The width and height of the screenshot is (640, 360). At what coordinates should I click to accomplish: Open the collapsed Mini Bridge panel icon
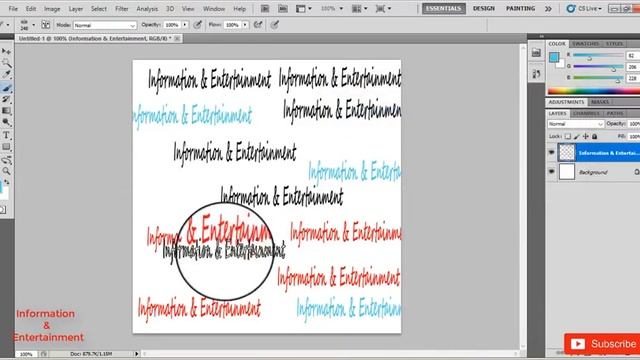(x=536, y=53)
